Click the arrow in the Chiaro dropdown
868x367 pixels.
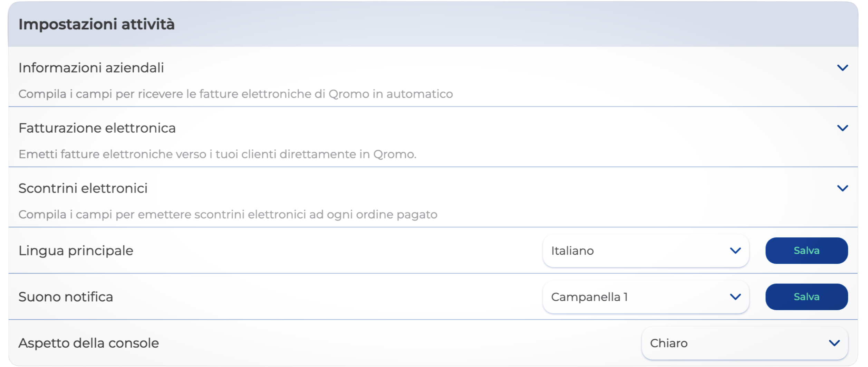(x=834, y=343)
